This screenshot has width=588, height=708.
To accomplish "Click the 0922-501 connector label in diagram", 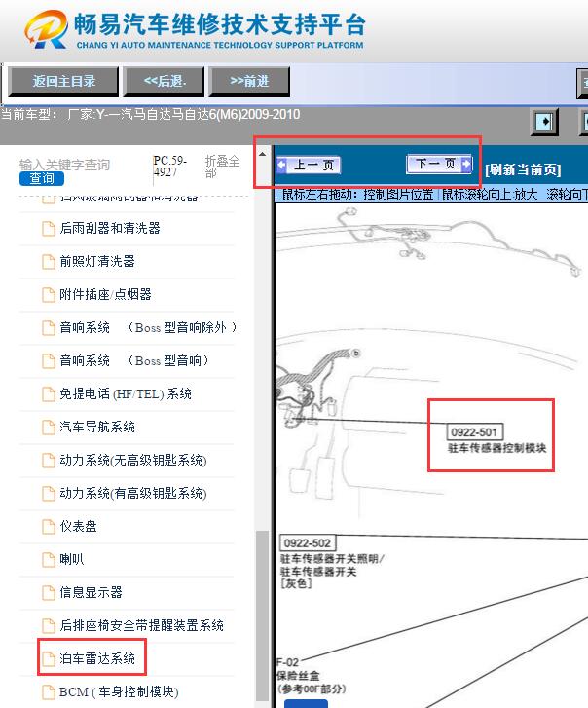I will coord(474,432).
